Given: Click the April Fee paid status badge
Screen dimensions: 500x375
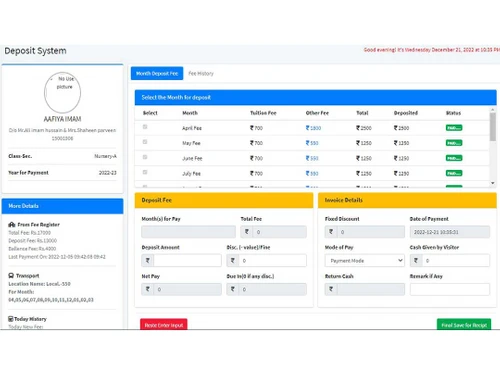Looking at the screenshot, I should (454, 128).
